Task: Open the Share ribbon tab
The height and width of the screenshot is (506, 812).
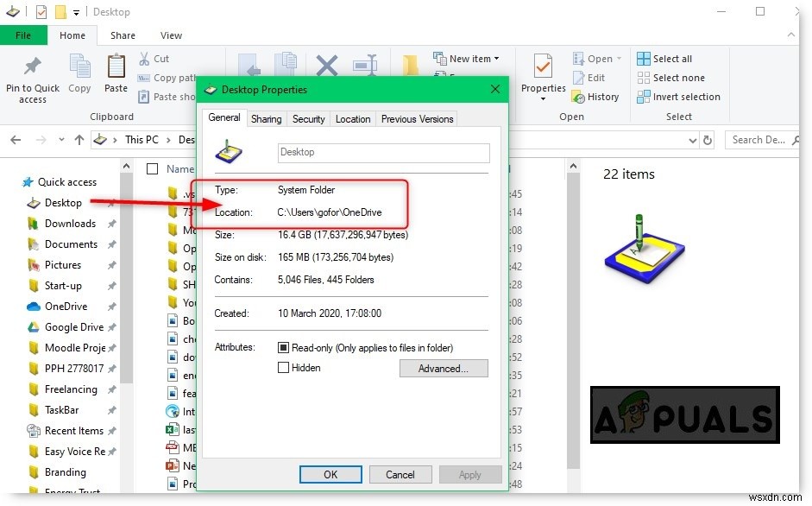Action: coord(122,35)
